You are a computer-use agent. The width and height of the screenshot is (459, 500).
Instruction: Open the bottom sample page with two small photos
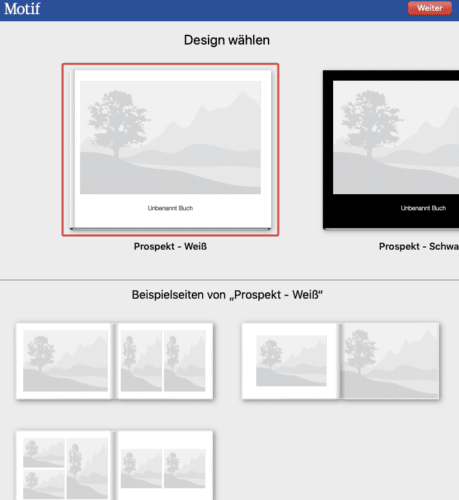(x=164, y=465)
